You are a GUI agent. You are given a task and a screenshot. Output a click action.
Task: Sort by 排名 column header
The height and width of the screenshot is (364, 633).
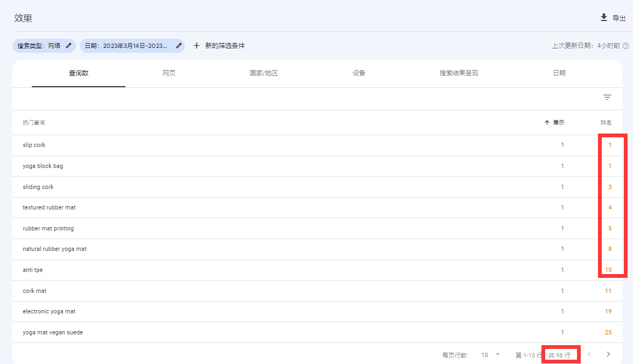[x=606, y=123]
